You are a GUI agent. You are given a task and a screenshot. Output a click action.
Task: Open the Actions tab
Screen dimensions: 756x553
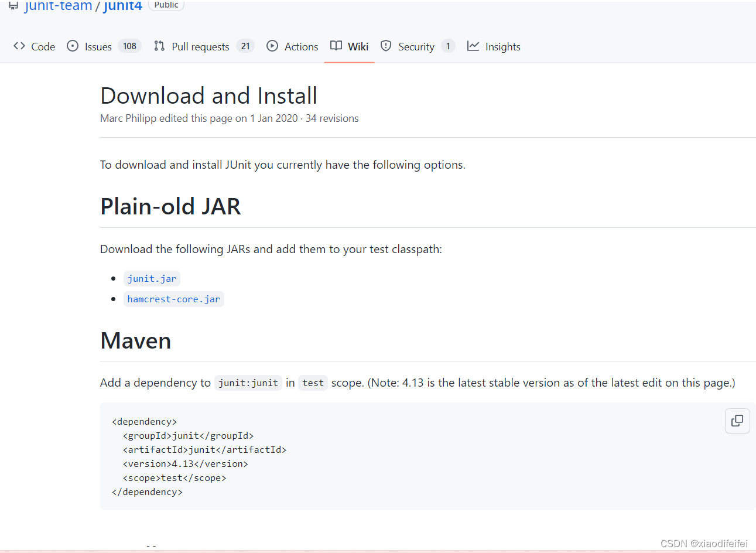(x=292, y=46)
